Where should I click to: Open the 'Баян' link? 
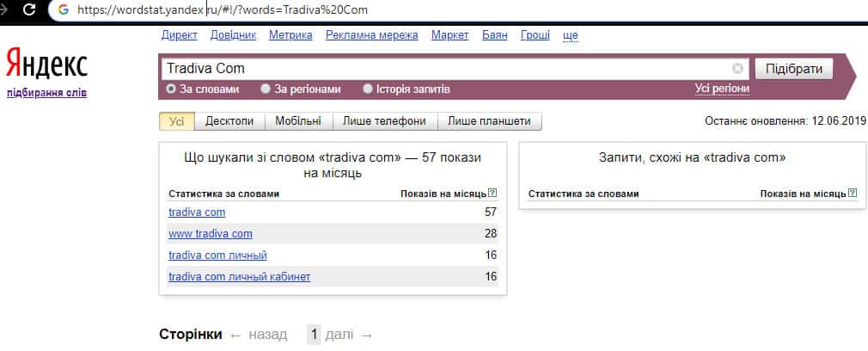click(495, 35)
